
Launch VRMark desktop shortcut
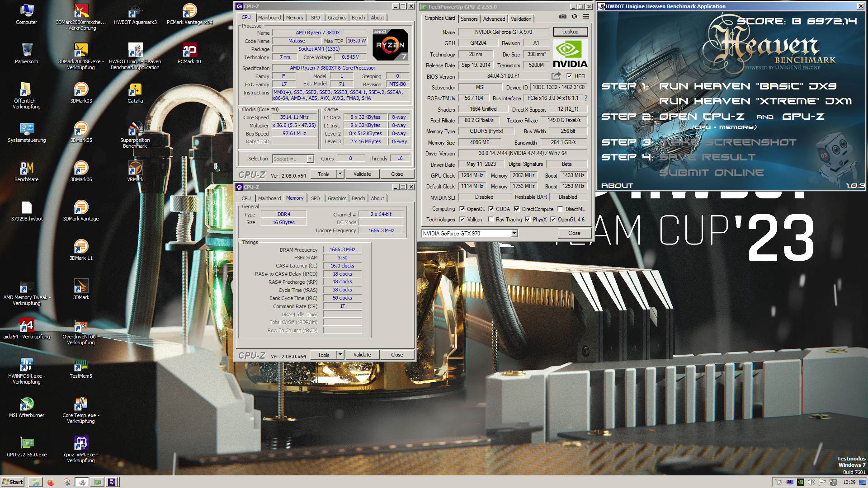(135, 171)
